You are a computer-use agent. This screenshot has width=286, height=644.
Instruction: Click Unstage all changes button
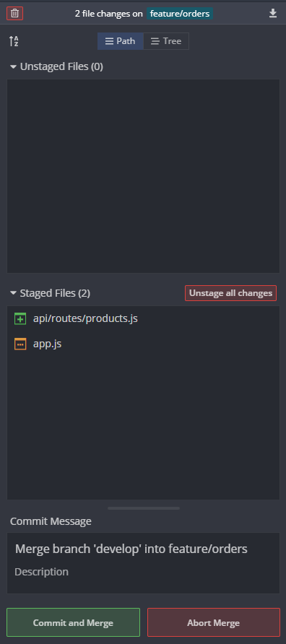[230, 293]
